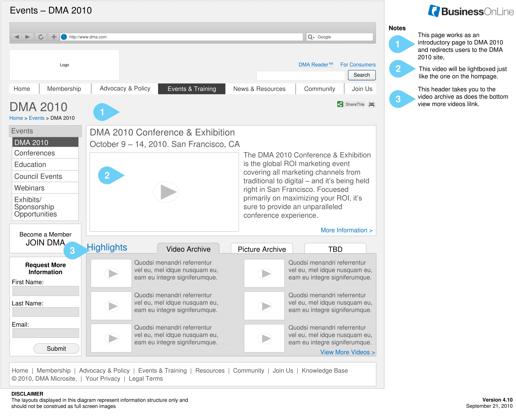Select the Events & Training navigation tab
The image size is (516, 420).
[x=192, y=89]
